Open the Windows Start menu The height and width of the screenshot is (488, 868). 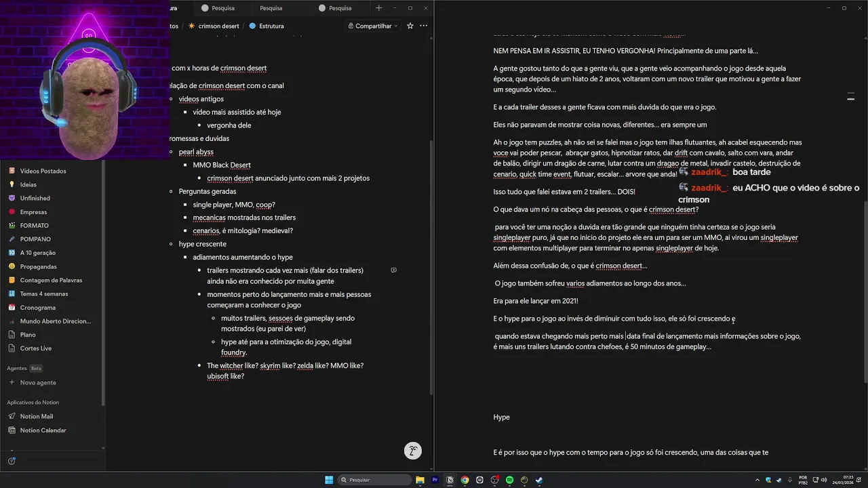click(x=329, y=480)
